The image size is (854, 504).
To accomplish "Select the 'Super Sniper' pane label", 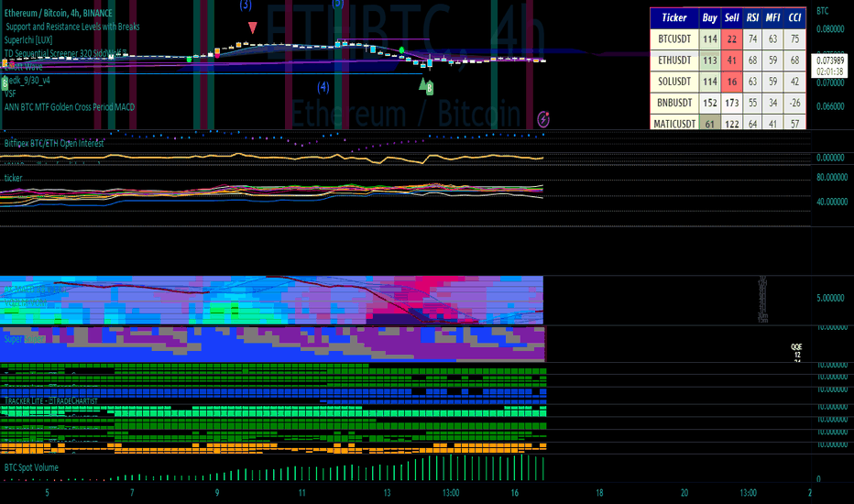I will point(25,339).
